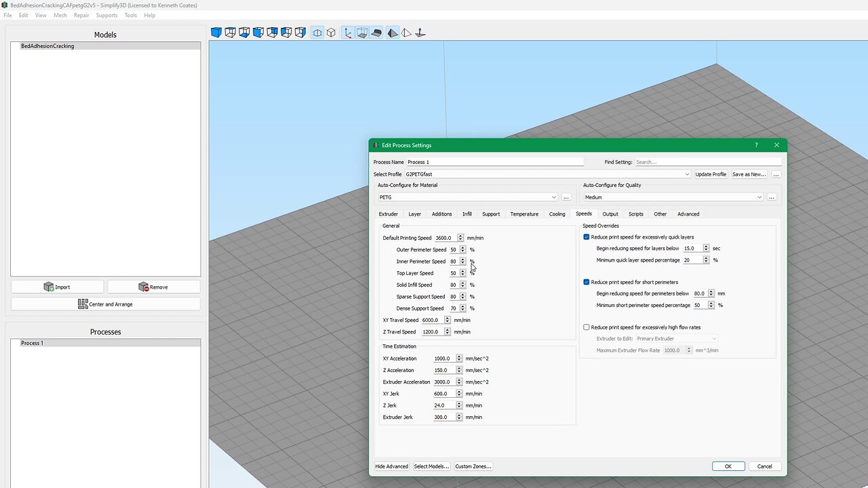Toggle the toolhead display icon

point(376,33)
